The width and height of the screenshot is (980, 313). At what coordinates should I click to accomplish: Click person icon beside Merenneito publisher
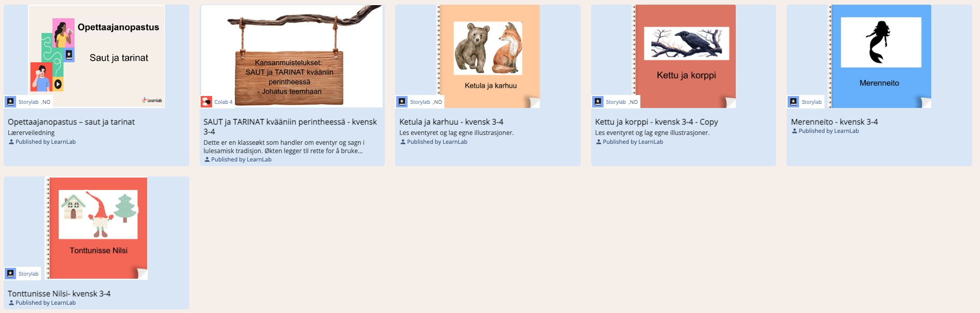[794, 131]
